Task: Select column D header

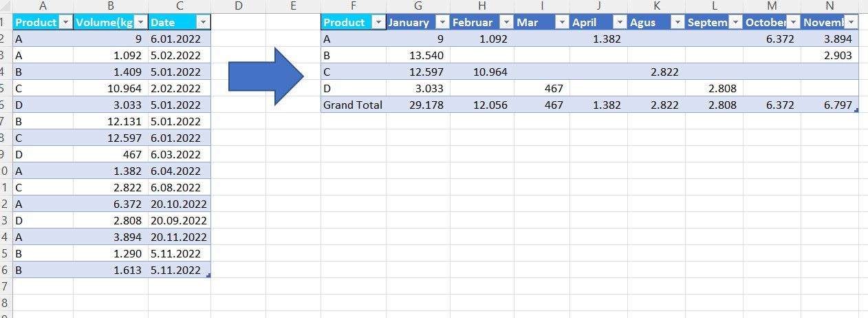Action: (239, 6)
